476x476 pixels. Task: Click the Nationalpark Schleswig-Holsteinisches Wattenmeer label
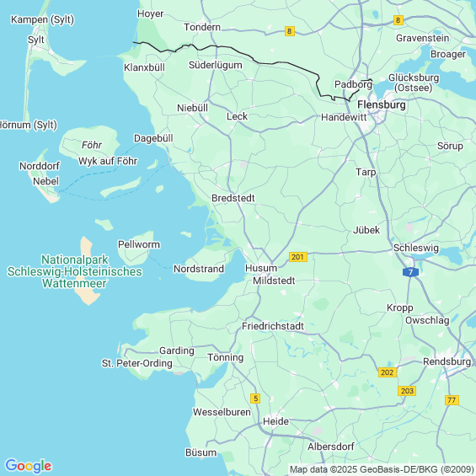pyautogui.click(x=75, y=271)
